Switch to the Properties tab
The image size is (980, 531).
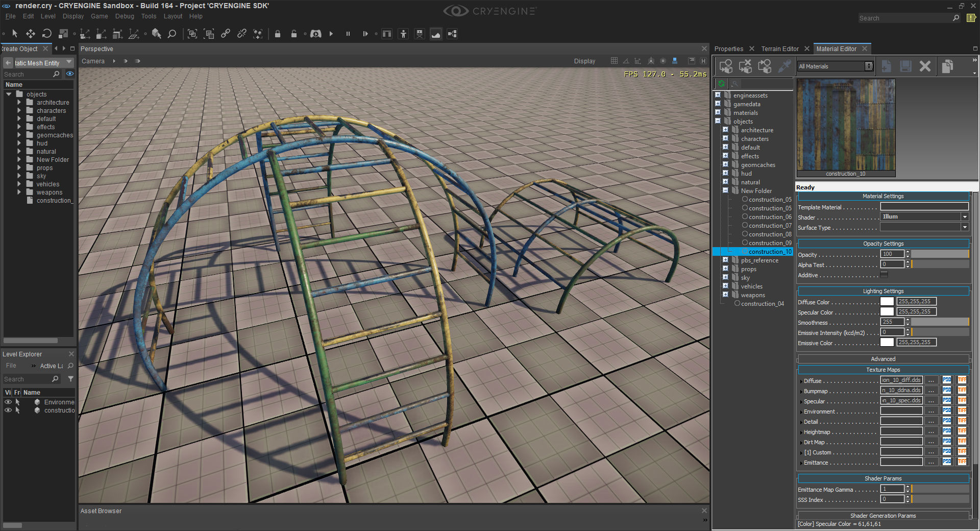pyautogui.click(x=728, y=49)
